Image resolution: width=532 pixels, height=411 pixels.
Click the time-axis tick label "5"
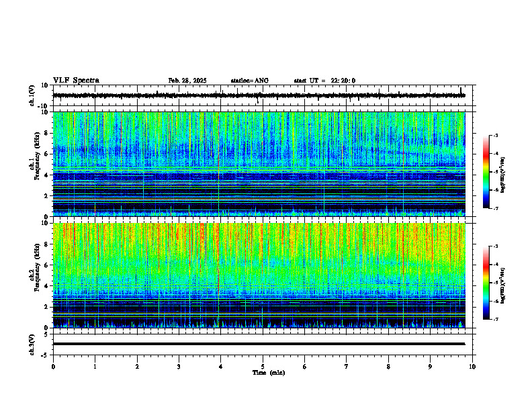263,367
